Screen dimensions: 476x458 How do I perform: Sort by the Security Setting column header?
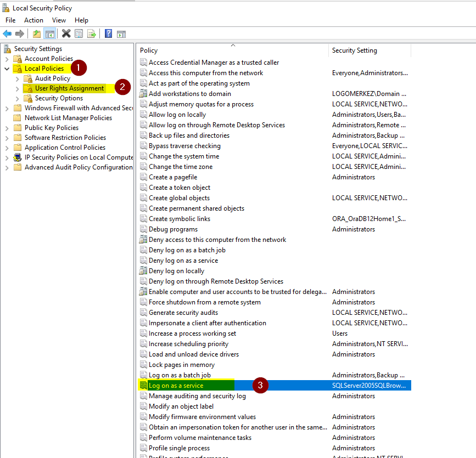[x=355, y=50]
